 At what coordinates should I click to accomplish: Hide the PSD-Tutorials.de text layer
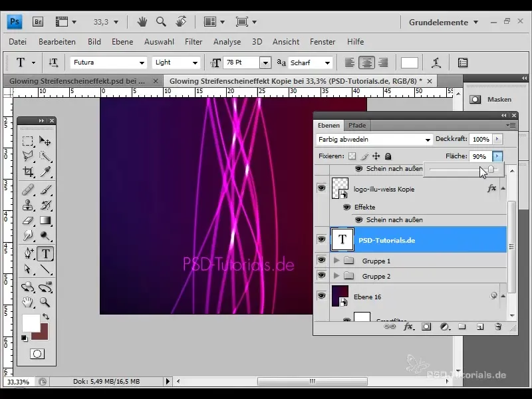(x=321, y=239)
